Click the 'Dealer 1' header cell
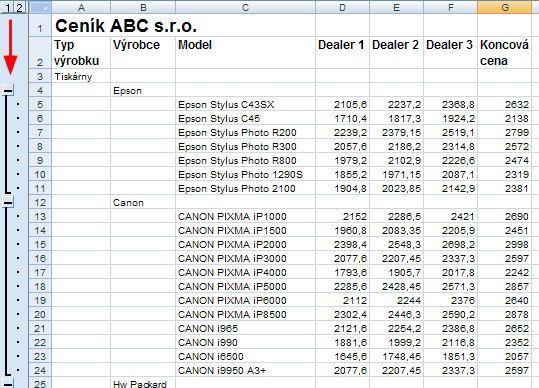 coord(342,53)
